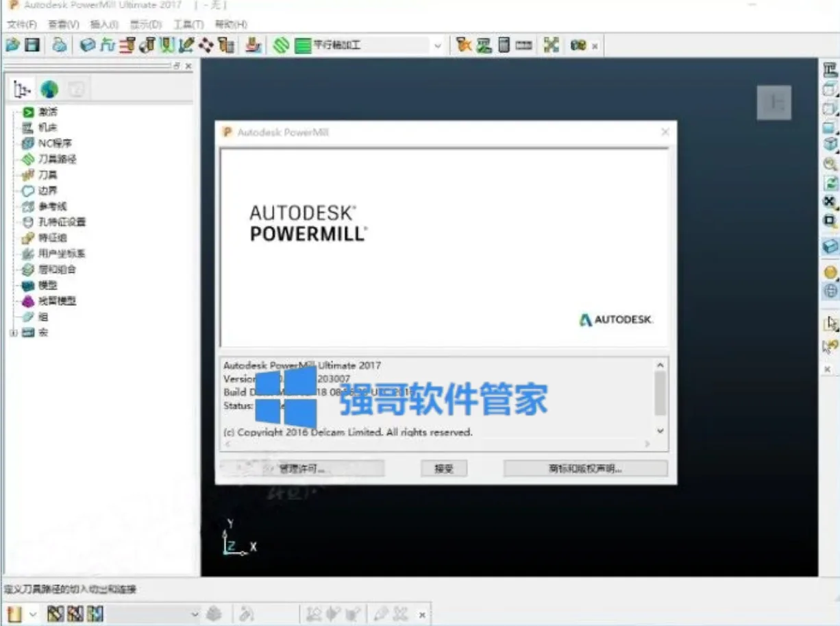The image size is (840, 626).
Task: Click horizontal scrollbar of version info box
Action: [x=436, y=444]
